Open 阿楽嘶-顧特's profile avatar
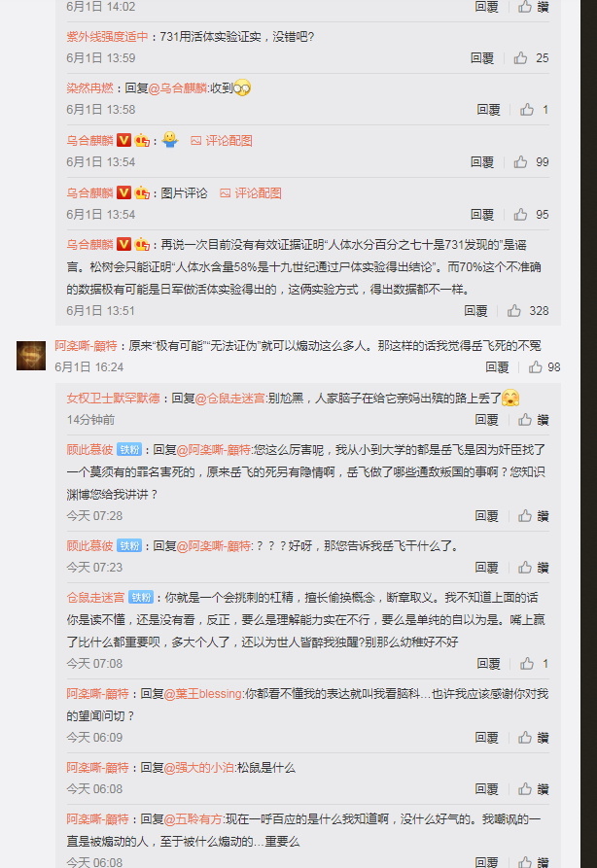This screenshot has width=597, height=868. (x=31, y=356)
